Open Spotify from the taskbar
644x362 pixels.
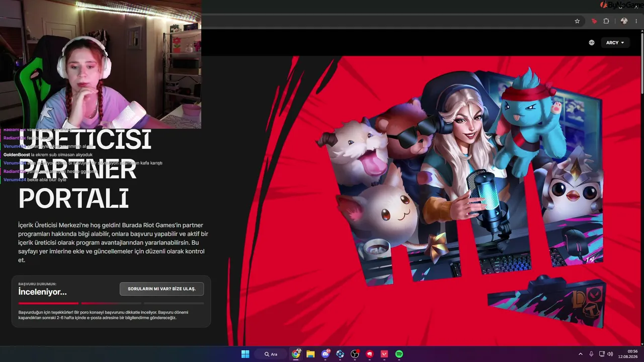[x=399, y=354]
